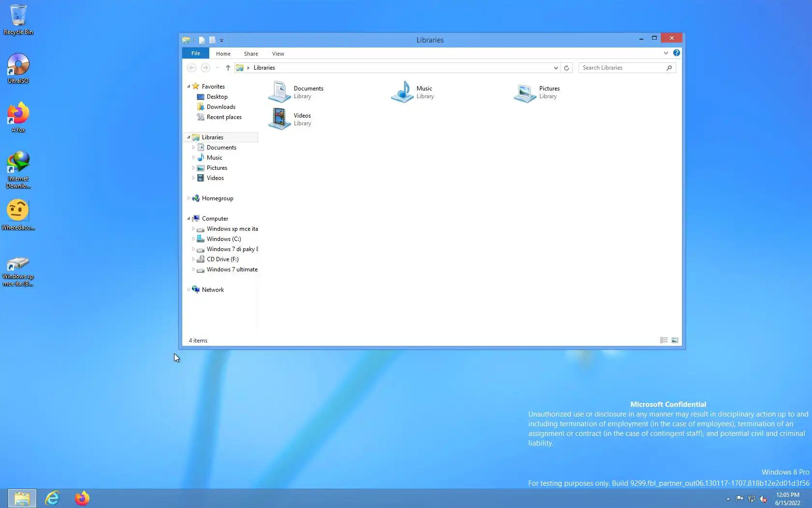The image size is (812, 508).
Task: Click the File Explorer taskbar button
Action: point(22,498)
